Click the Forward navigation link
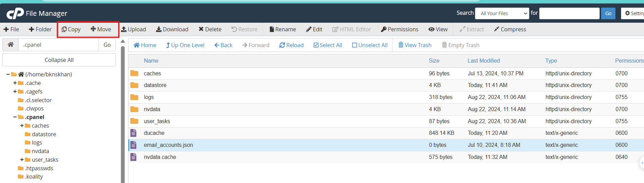This screenshot has width=644, height=183. (256, 45)
